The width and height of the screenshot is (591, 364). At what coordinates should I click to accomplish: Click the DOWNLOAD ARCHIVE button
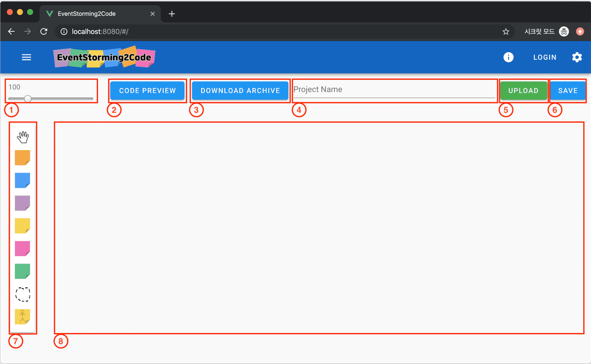[240, 91]
